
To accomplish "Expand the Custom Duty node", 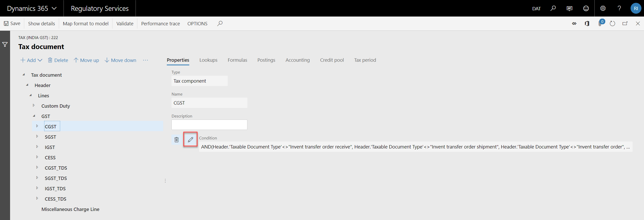I will (34, 105).
